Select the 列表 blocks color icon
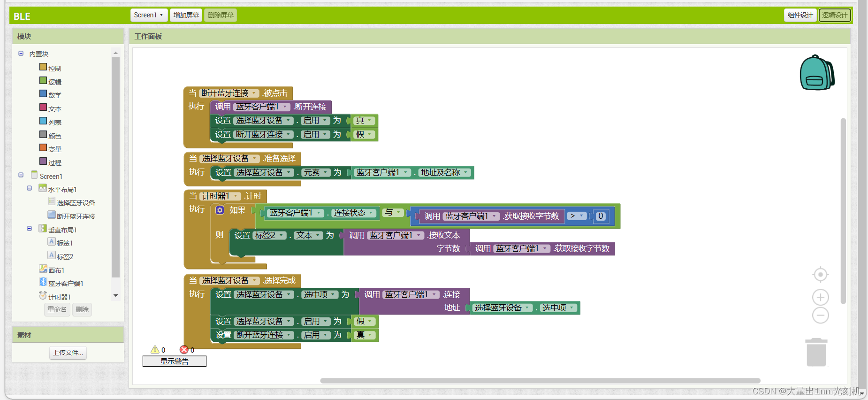The image size is (868, 400). [x=43, y=121]
